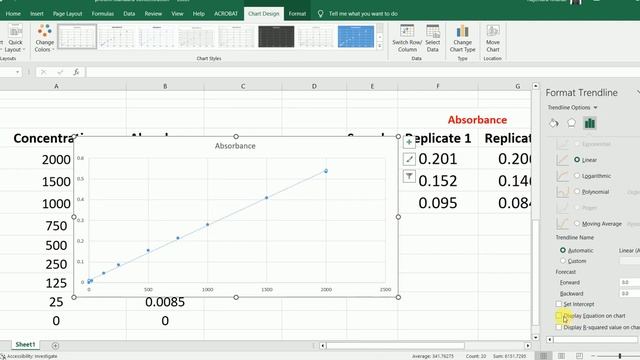The image size is (640, 360).
Task: Select the Moving Average radio button
Action: tap(577, 224)
